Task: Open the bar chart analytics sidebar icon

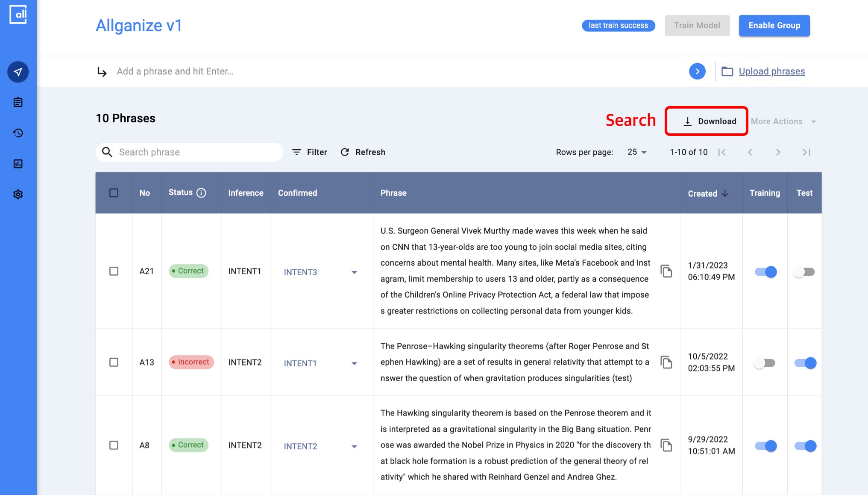Action: point(18,164)
